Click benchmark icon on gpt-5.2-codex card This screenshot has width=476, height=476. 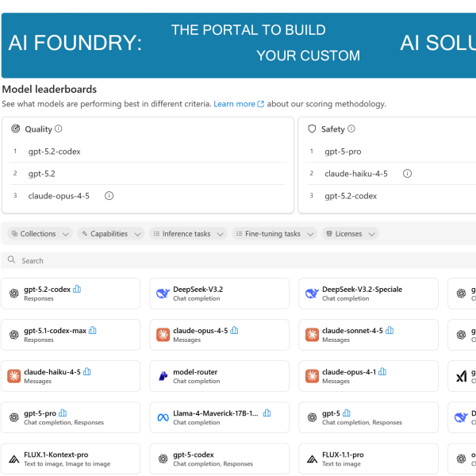[x=77, y=289]
